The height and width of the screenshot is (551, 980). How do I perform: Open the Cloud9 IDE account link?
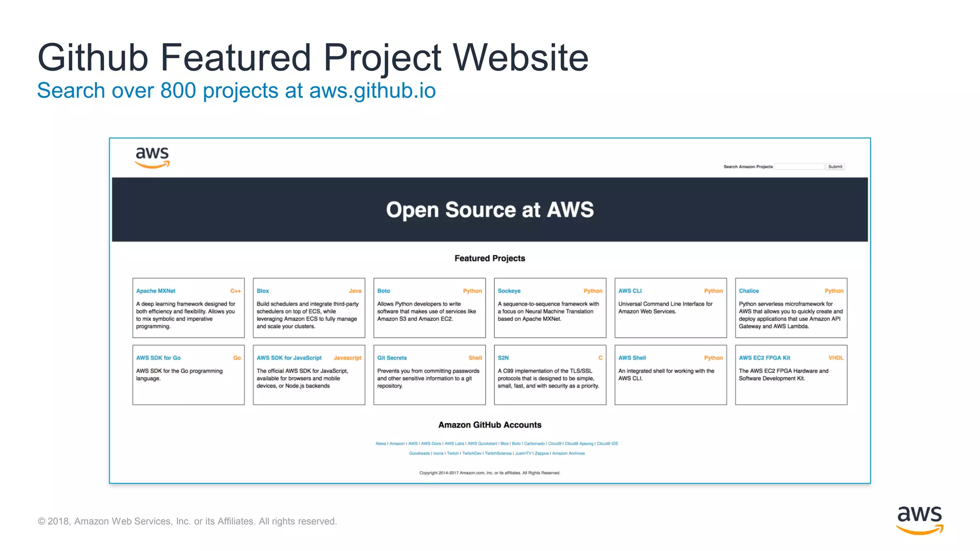tap(607, 443)
